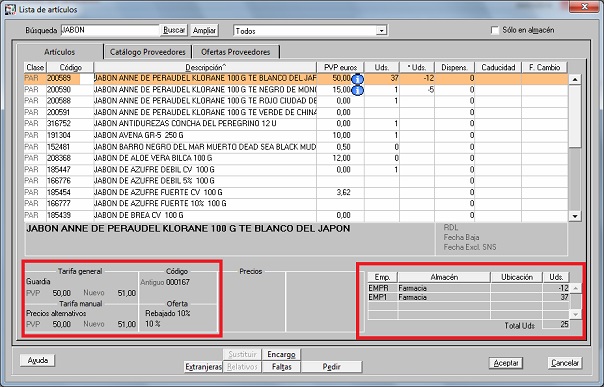This screenshot has width=604, height=387.
Task: Click the Aceptar button
Action: click(506, 363)
